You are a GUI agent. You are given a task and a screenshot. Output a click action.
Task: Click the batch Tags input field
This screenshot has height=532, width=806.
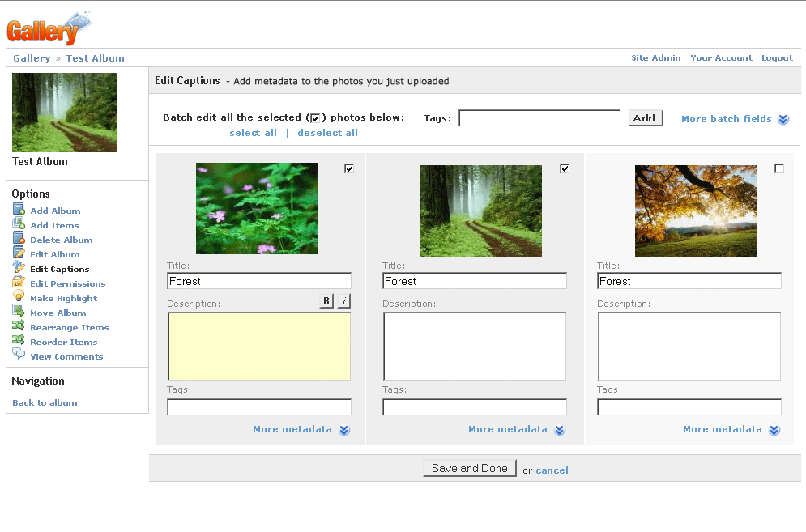point(539,118)
